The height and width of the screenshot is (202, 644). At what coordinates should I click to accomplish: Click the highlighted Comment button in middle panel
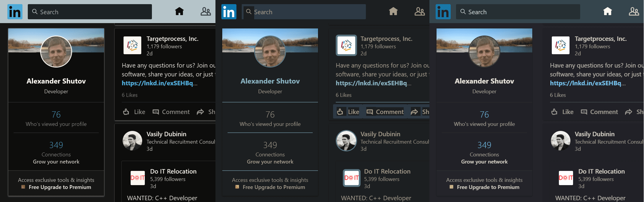pos(385,112)
